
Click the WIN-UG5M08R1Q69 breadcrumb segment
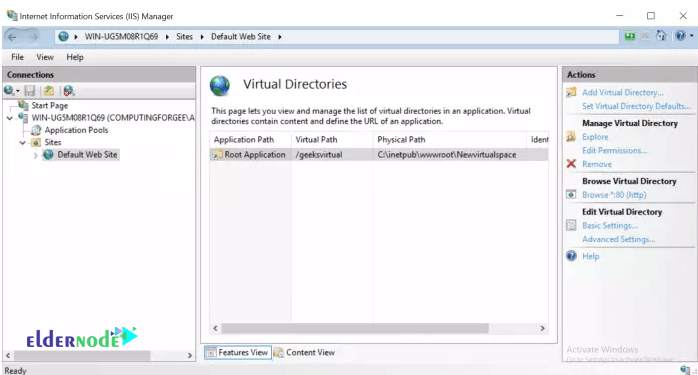pos(122,37)
